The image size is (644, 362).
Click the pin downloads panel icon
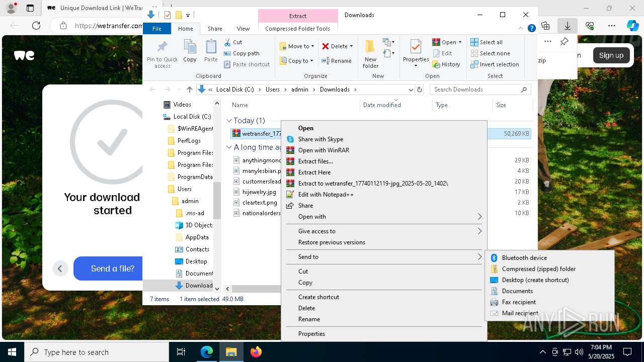click(565, 42)
